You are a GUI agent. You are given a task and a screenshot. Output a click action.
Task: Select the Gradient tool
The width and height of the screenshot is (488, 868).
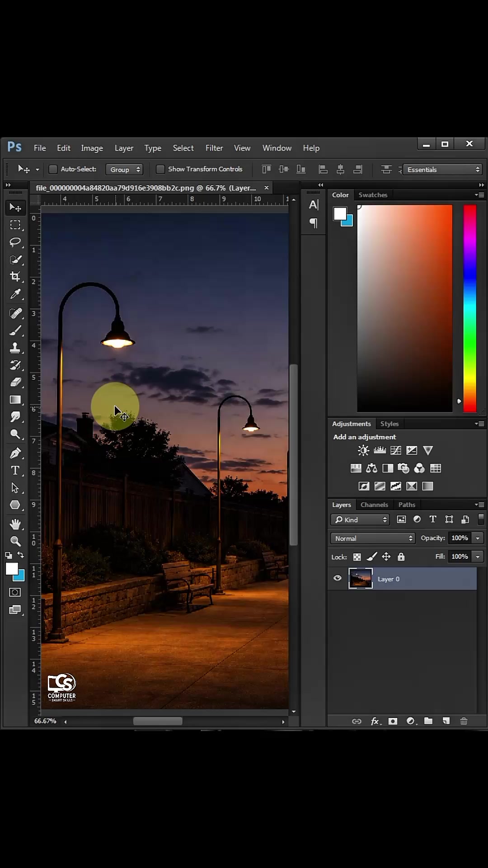(x=15, y=400)
